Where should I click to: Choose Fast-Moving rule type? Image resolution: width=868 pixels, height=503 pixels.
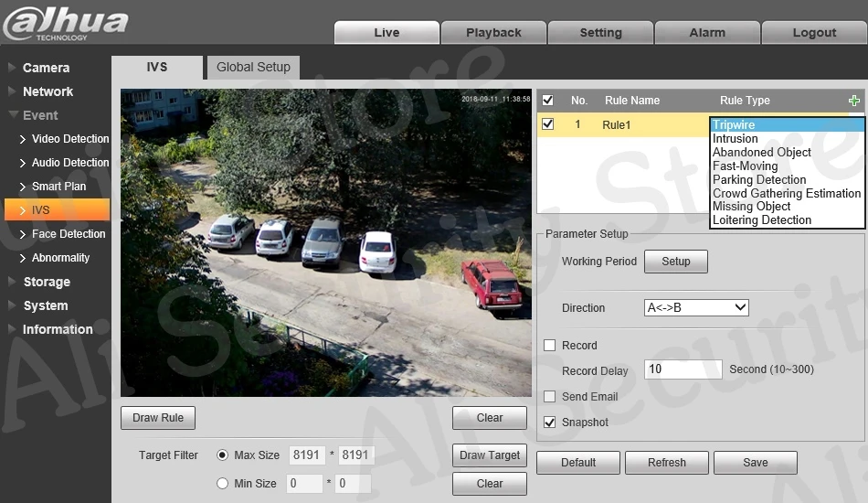787,166
